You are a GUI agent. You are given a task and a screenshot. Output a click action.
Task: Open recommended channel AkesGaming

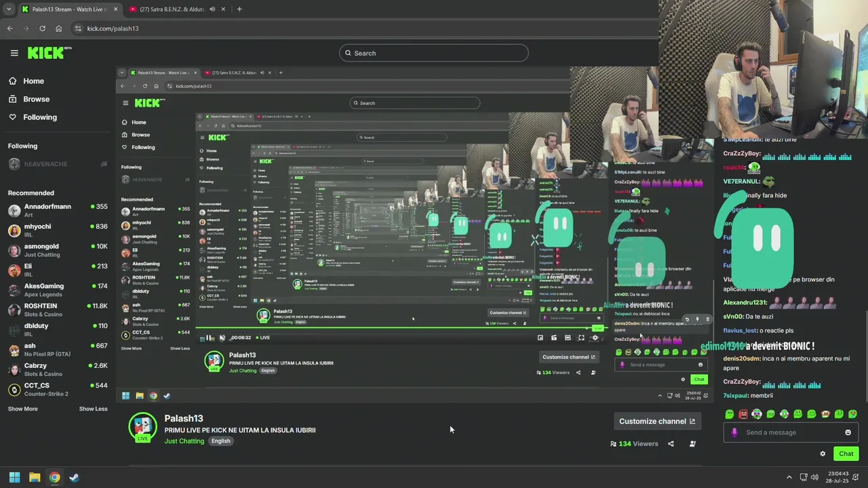pos(58,289)
